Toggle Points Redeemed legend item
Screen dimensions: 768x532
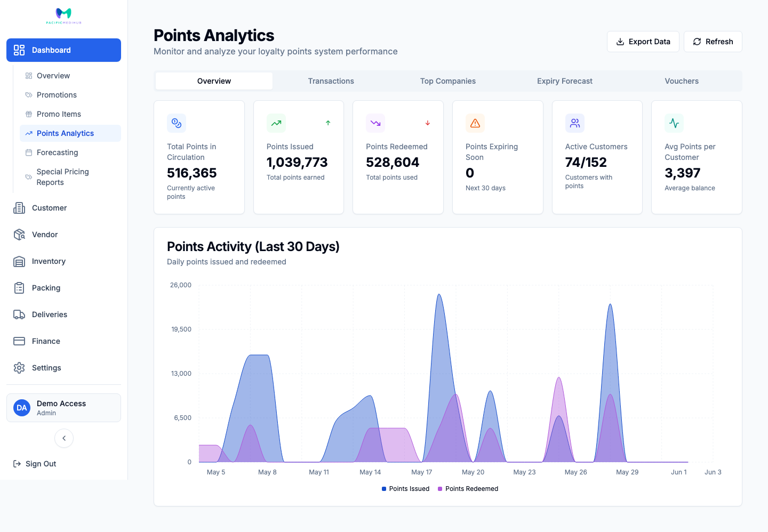[x=468, y=489]
